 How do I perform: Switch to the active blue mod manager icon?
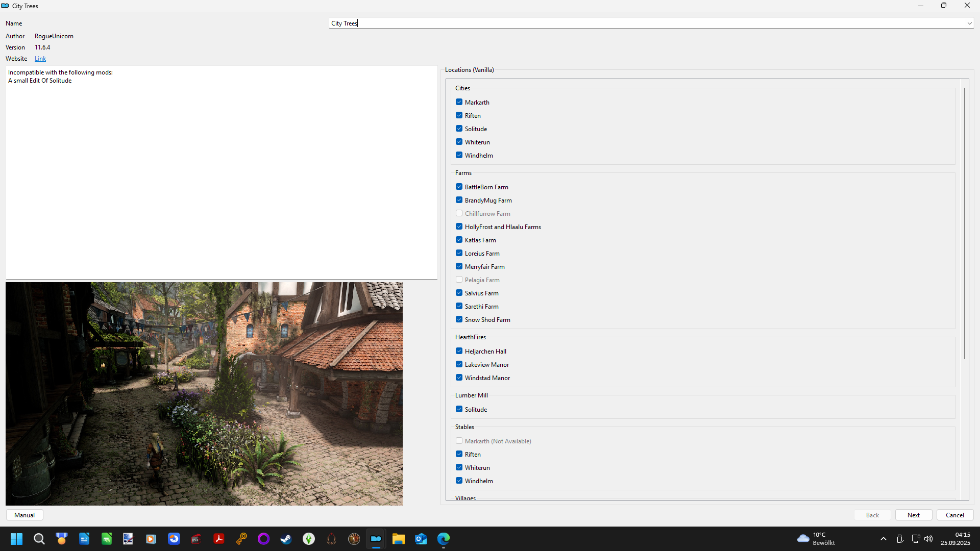pyautogui.click(x=376, y=539)
